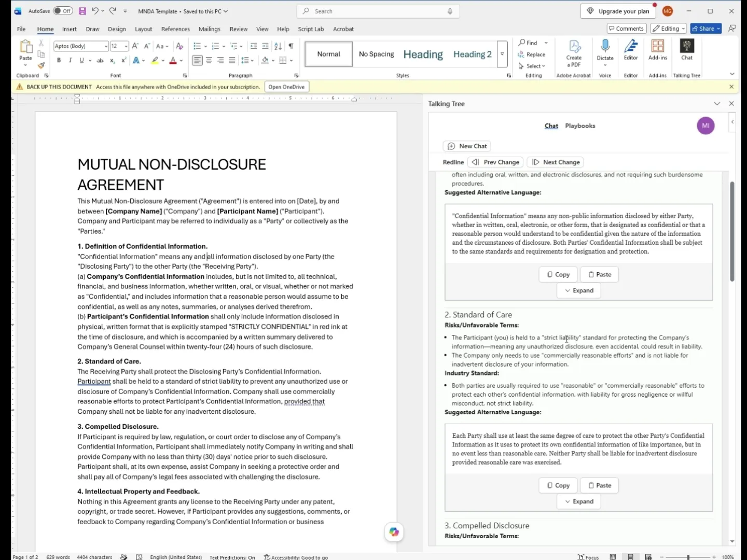Align text left
Viewport: 747px width, 560px height.
click(x=197, y=61)
